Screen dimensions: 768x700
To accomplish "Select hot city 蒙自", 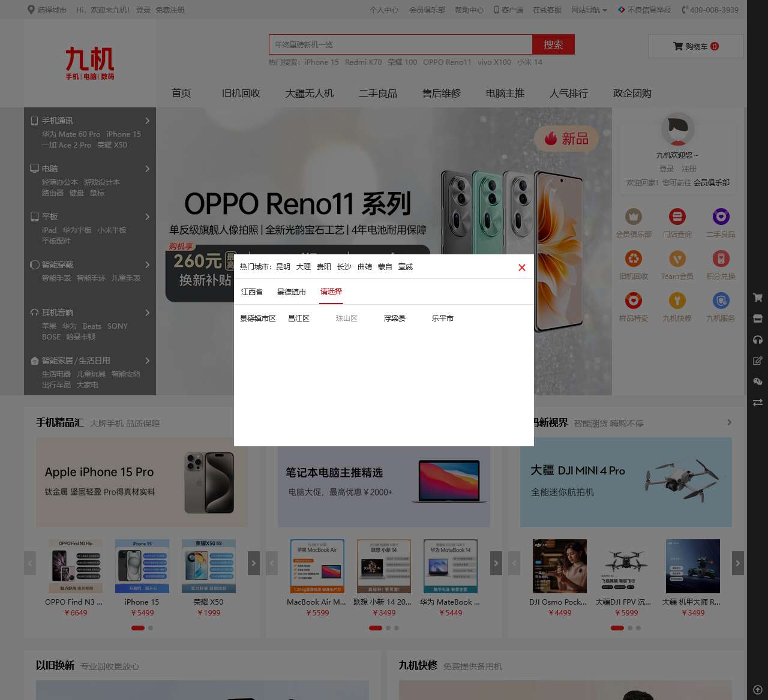I will point(385,267).
